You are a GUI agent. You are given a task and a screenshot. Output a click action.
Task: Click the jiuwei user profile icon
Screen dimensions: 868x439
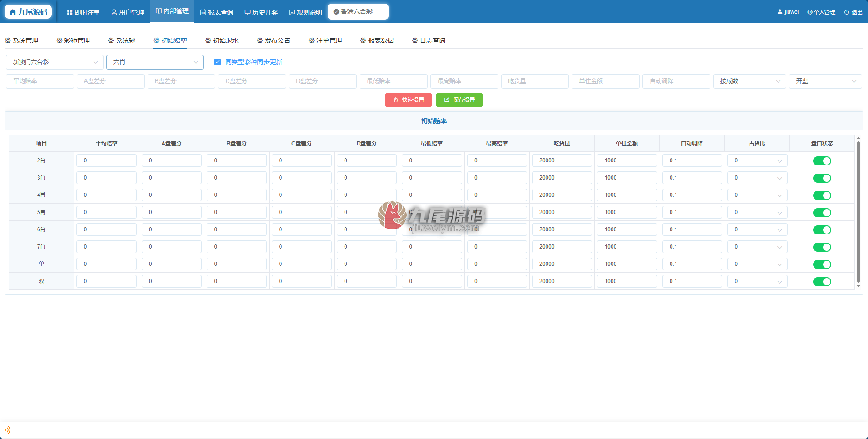780,12
